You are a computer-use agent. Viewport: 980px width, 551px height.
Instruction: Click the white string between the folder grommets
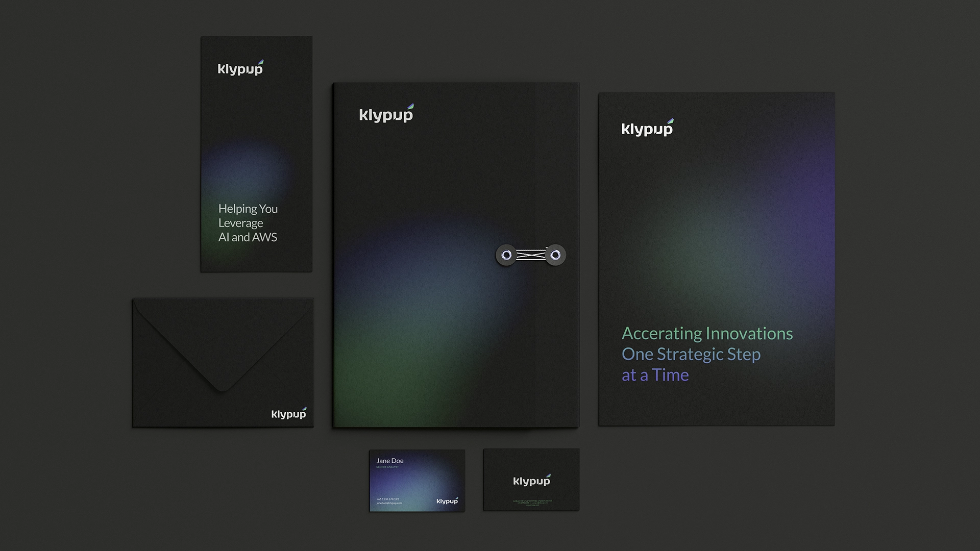tap(531, 255)
